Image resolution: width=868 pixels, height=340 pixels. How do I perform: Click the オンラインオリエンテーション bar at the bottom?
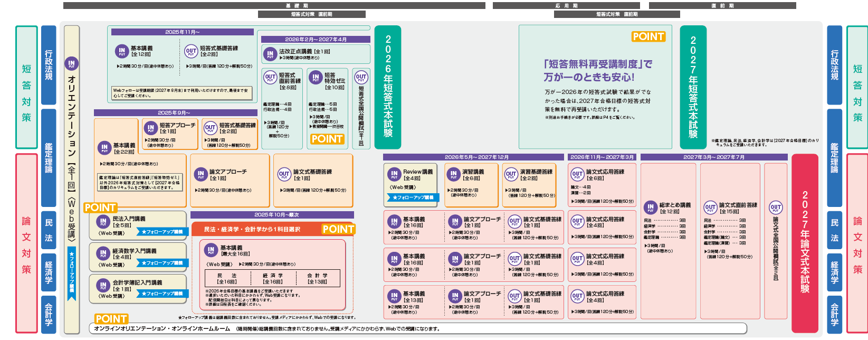[x=417, y=329]
